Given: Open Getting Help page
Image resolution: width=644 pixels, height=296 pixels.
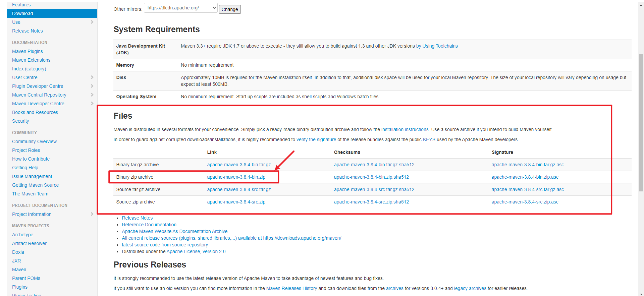Looking at the screenshot, I should (25, 168).
